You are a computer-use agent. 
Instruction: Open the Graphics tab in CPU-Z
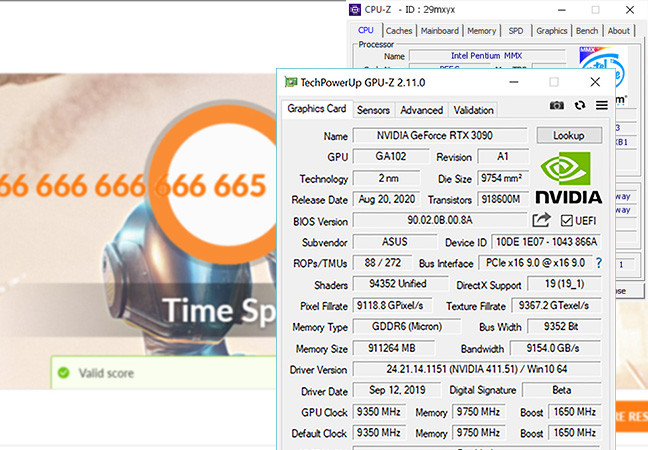click(x=552, y=31)
